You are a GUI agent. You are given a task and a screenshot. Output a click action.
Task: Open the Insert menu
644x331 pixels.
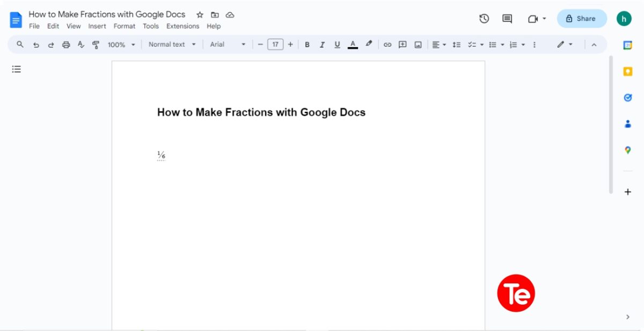[97, 26]
